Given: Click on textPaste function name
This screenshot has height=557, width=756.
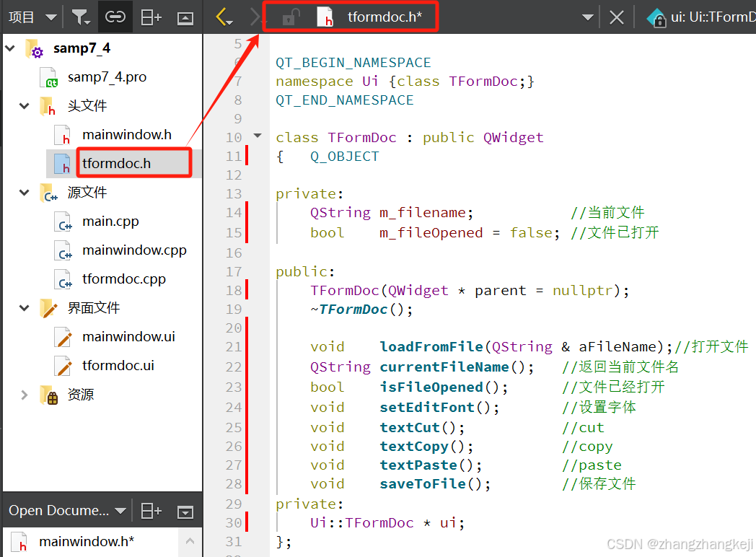Looking at the screenshot, I should pyautogui.click(x=418, y=465).
